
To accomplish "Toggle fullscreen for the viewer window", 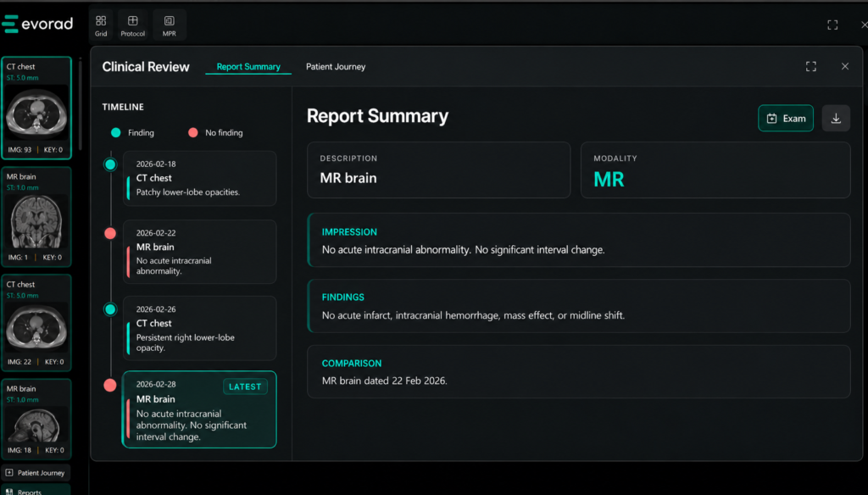I will point(832,25).
